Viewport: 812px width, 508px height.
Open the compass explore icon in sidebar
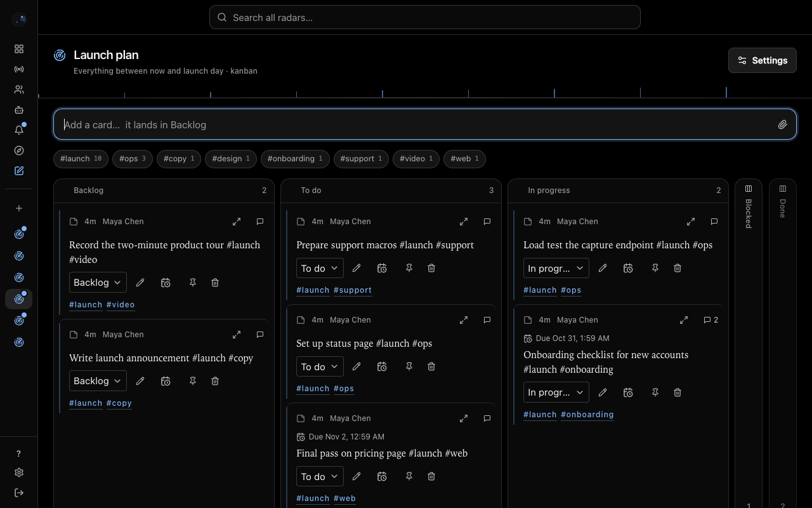(19, 150)
